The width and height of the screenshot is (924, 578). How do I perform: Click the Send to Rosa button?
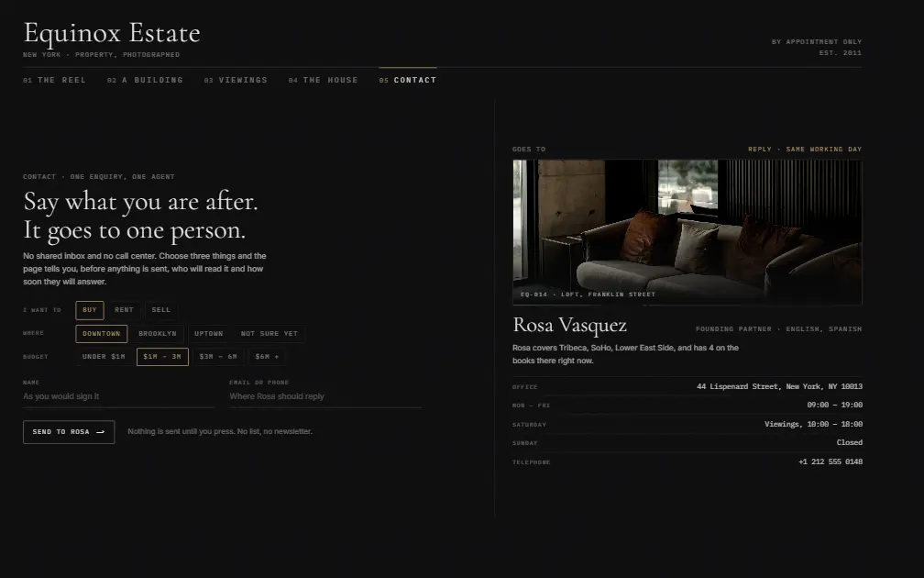click(x=69, y=432)
